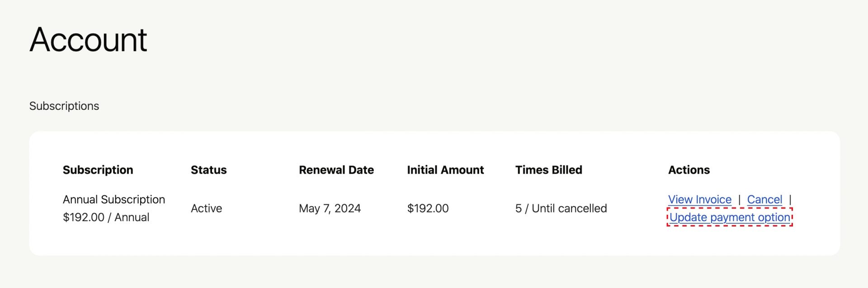Click the $192.00 / Annual price text
868x288 pixels.
click(106, 217)
